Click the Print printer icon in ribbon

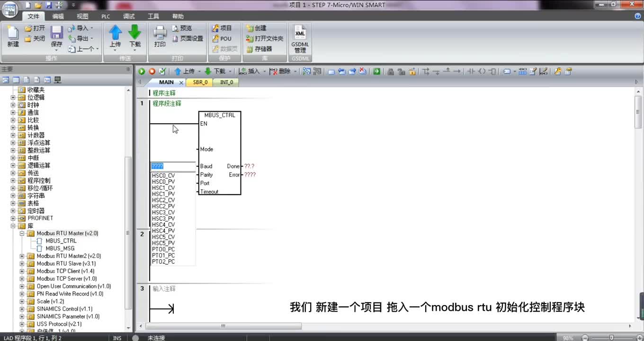coord(160,32)
